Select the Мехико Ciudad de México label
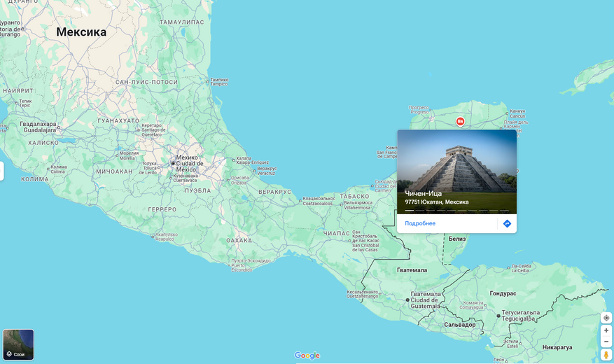The height and width of the screenshot is (364, 614). click(x=189, y=164)
